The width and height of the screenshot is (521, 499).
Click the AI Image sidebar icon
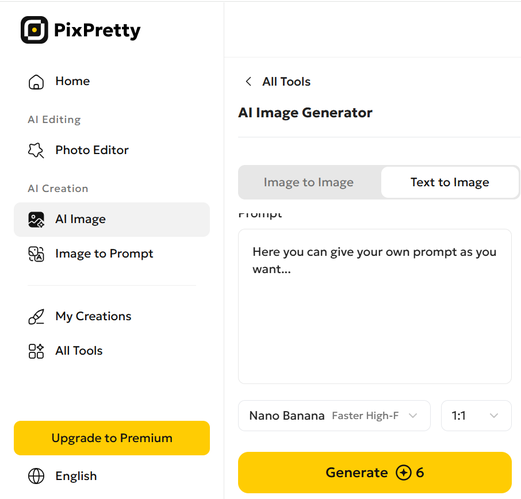(36, 219)
